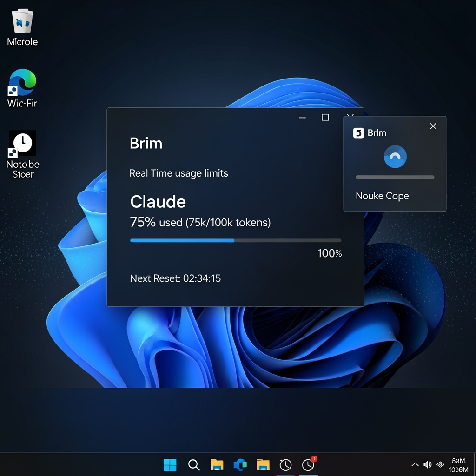Open the taskbar clock and date
Viewport: 476px width, 476px height.
tap(458, 465)
